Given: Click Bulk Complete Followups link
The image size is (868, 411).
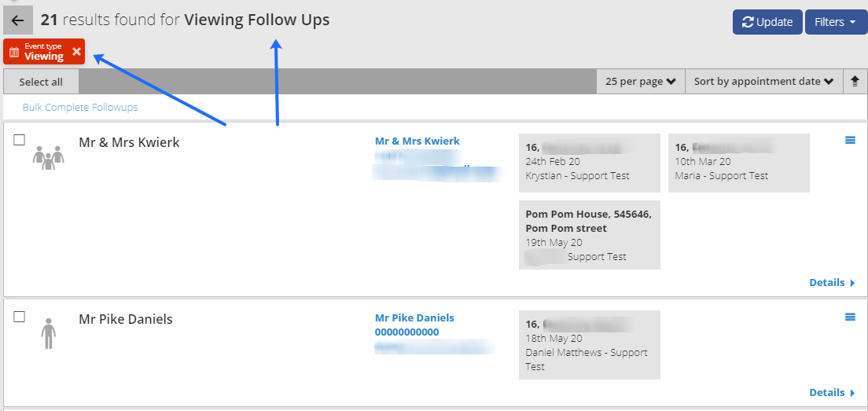Looking at the screenshot, I should [x=80, y=108].
